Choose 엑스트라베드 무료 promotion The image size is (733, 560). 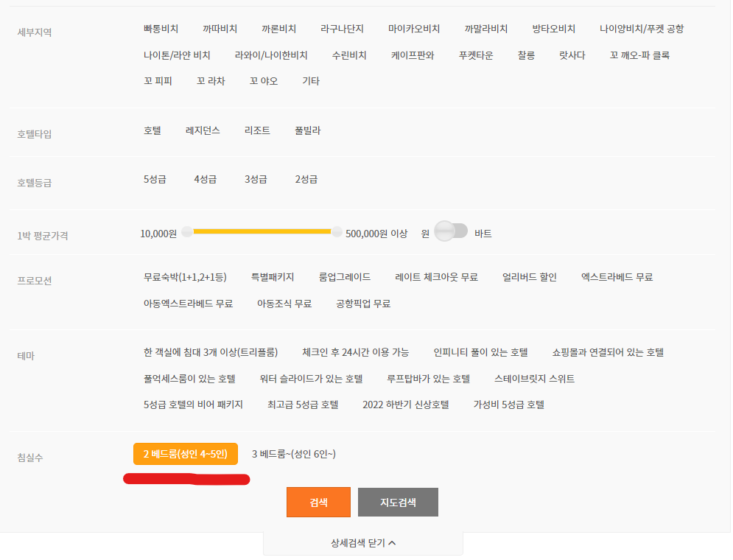pos(617,277)
